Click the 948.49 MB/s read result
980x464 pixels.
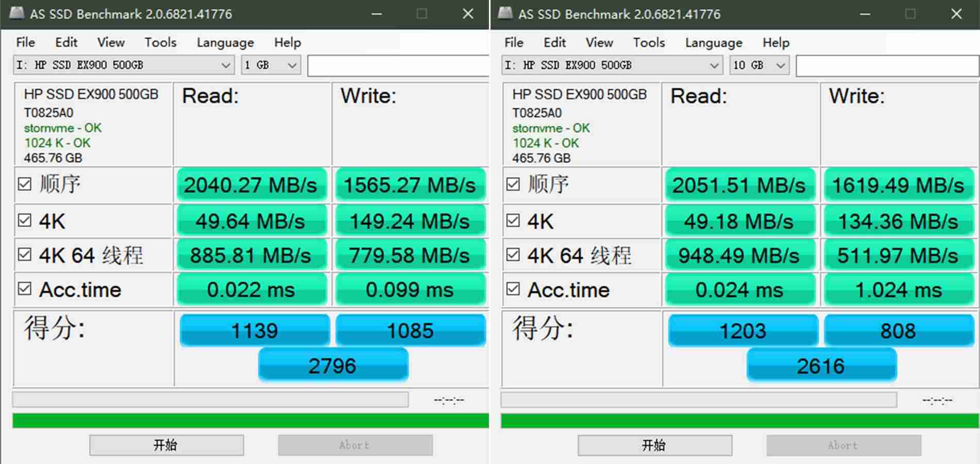pyautogui.click(x=740, y=255)
